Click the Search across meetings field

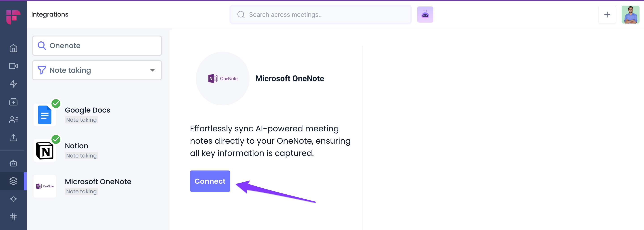pyautogui.click(x=320, y=15)
